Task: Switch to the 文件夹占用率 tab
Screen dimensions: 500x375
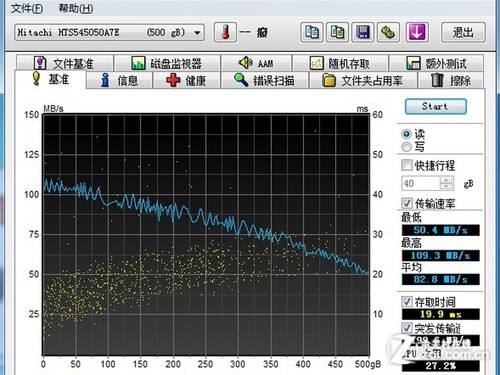Action: [x=363, y=80]
